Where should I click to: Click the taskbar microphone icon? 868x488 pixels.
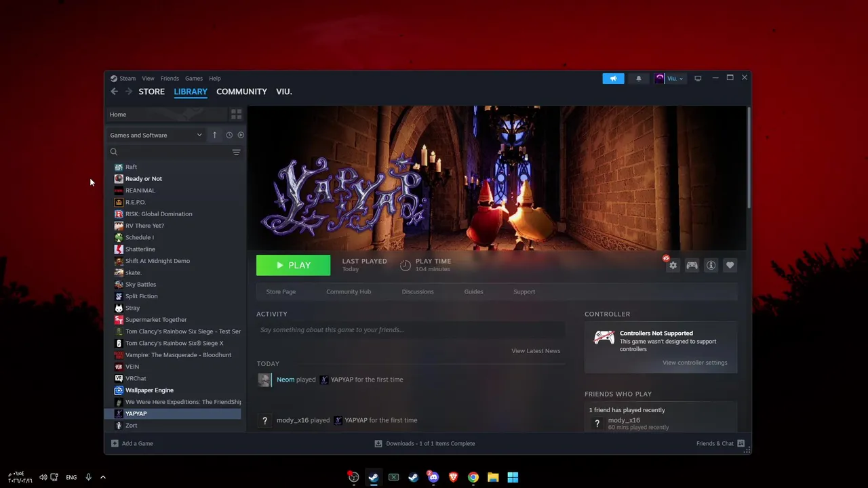(x=88, y=477)
